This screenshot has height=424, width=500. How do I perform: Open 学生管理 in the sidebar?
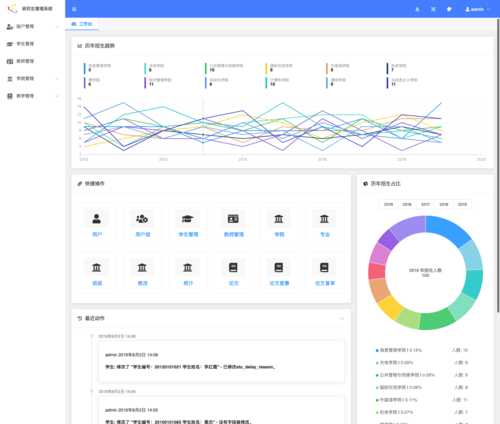point(32,44)
